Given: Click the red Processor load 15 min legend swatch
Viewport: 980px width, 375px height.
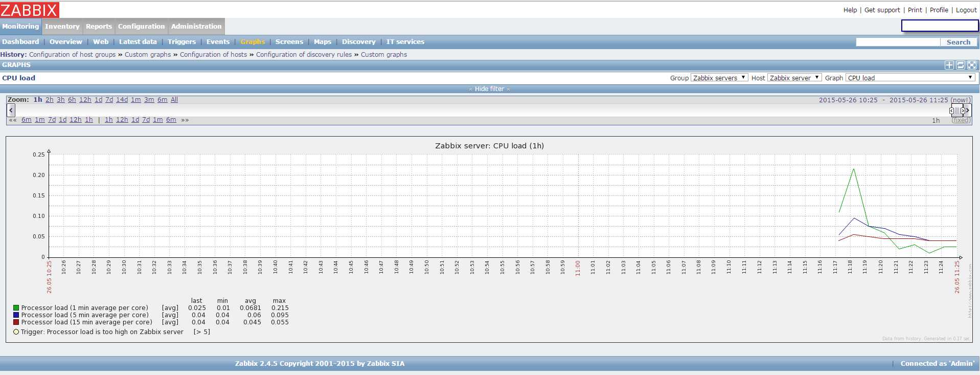Looking at the screenshot, I should [16, 322].
